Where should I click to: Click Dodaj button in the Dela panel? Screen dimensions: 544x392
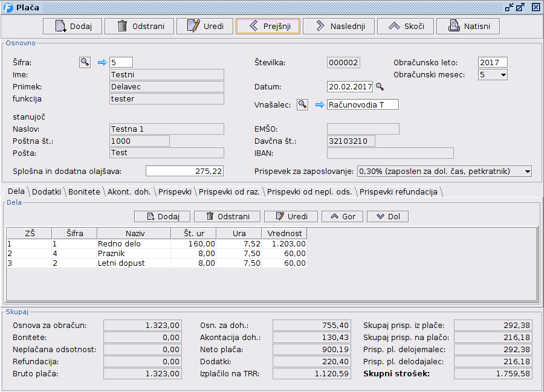pos(162,216)
